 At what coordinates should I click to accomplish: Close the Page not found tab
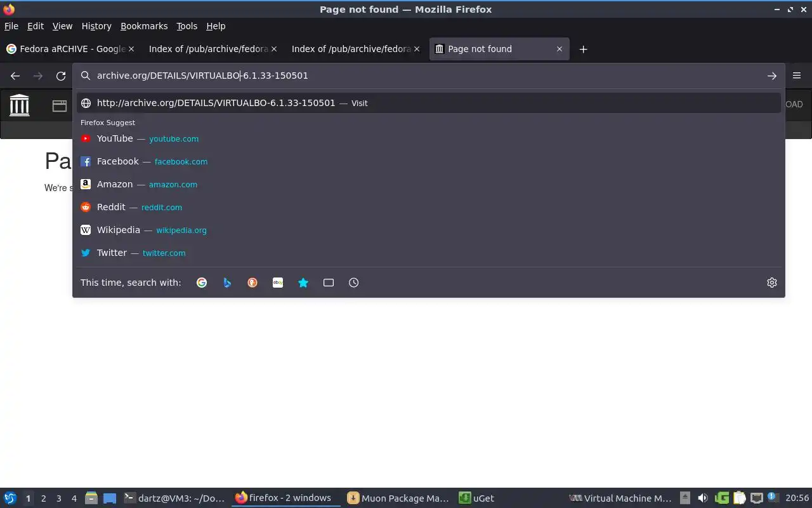pyautogui.click(x=559, y=49)
